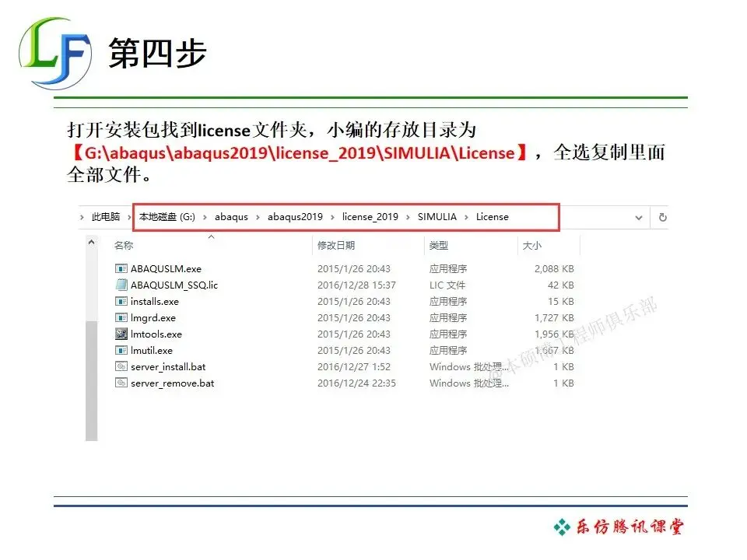Click the lmutil.exe application icon

[121, 351]
